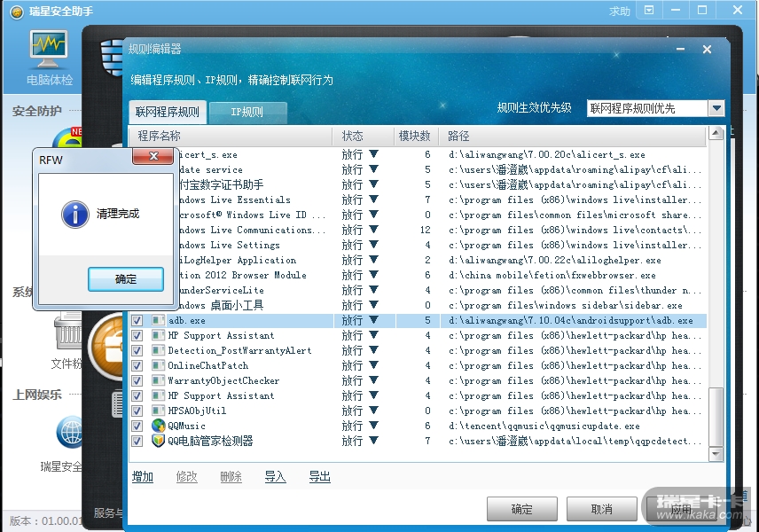Click the 导入 import link

click(276, 477)
